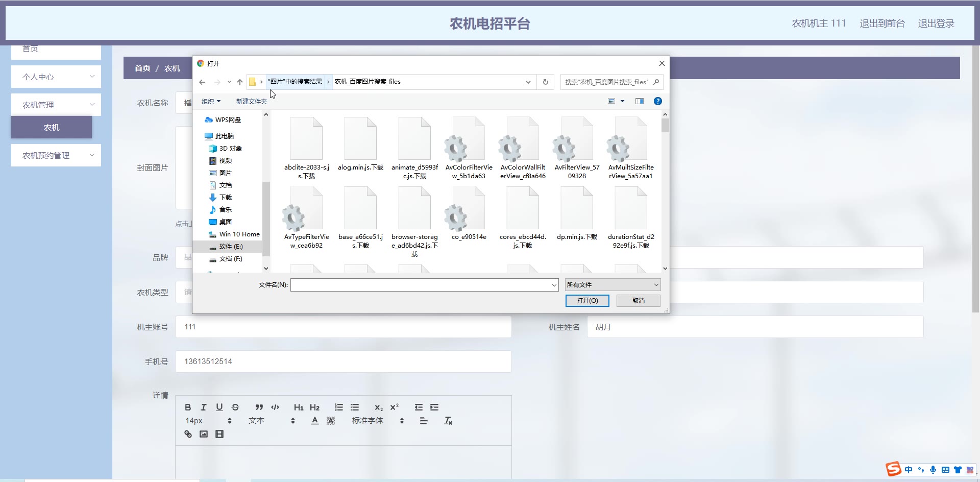Viewport: 980px width, 482px height.
Task: Insert a code block via the toolbar
Action: (275, 407)
